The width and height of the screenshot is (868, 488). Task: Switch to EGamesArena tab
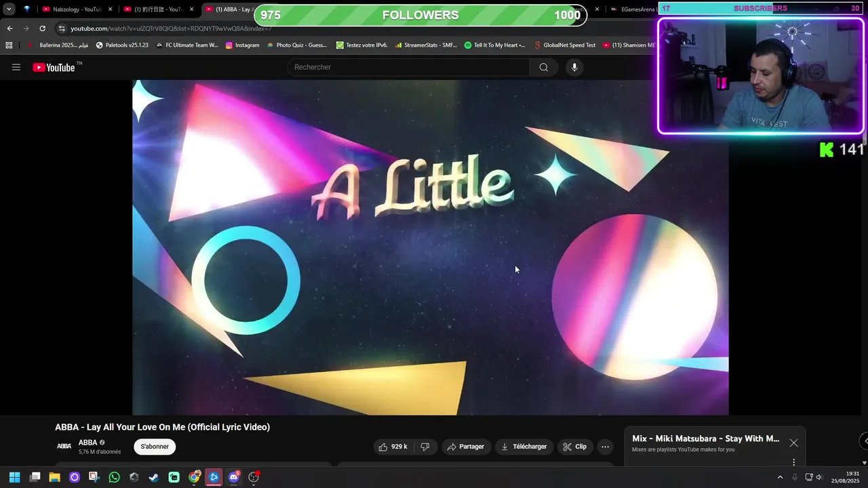pos(634,9)
